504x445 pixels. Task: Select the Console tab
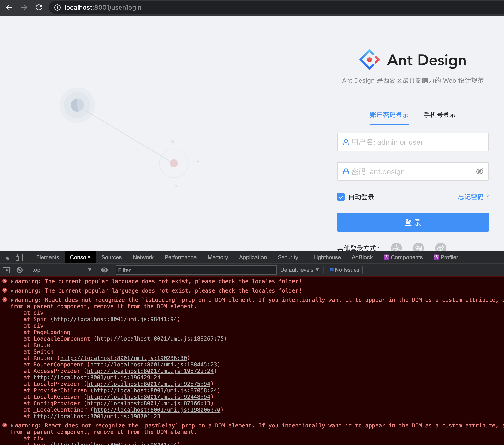tap(80, 258)
